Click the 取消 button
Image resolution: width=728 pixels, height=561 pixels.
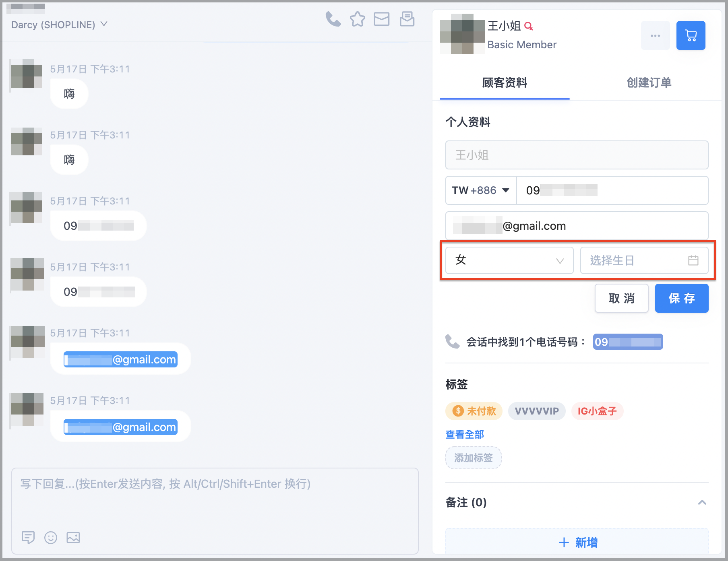(622, 298)
